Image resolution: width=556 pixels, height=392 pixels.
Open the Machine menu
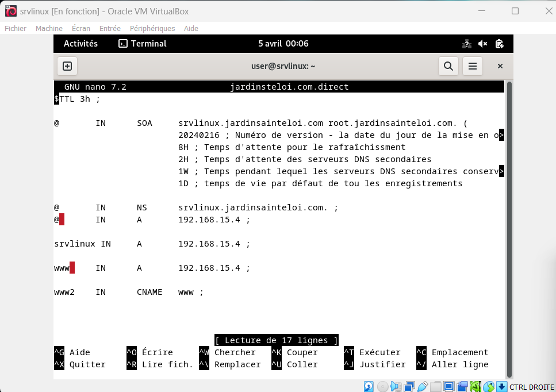[x=49, y=28]
